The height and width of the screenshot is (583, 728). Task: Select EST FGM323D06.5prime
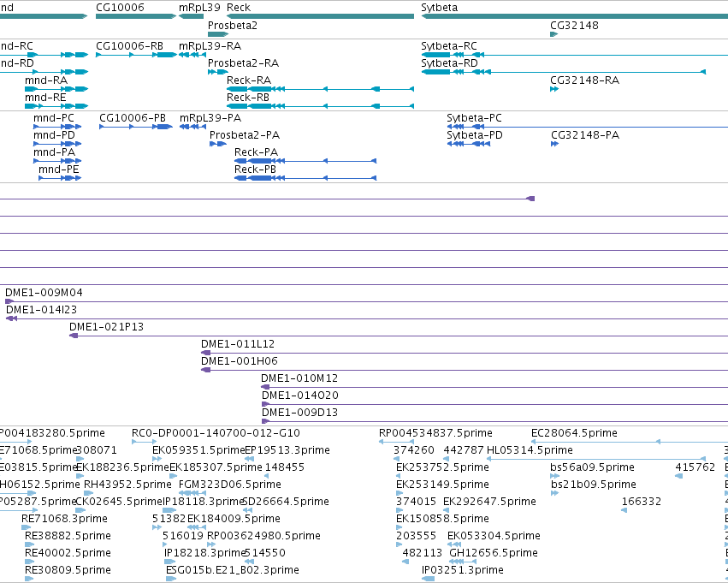point(230,484)
